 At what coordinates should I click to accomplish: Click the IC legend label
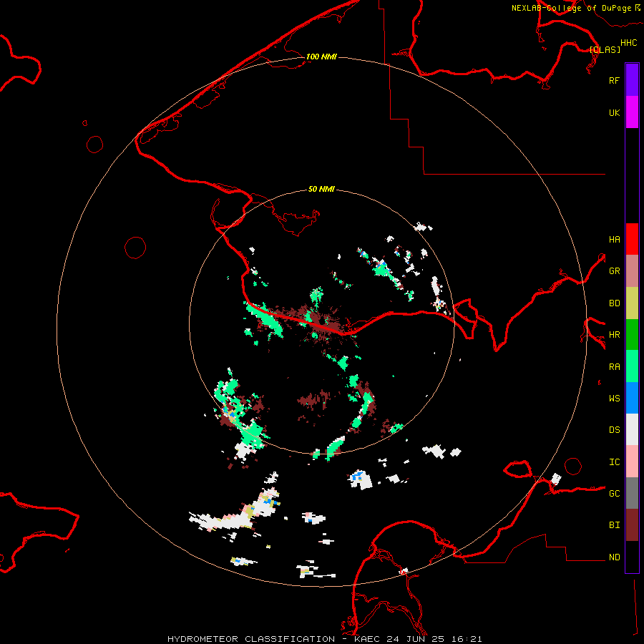click(614, 462)
